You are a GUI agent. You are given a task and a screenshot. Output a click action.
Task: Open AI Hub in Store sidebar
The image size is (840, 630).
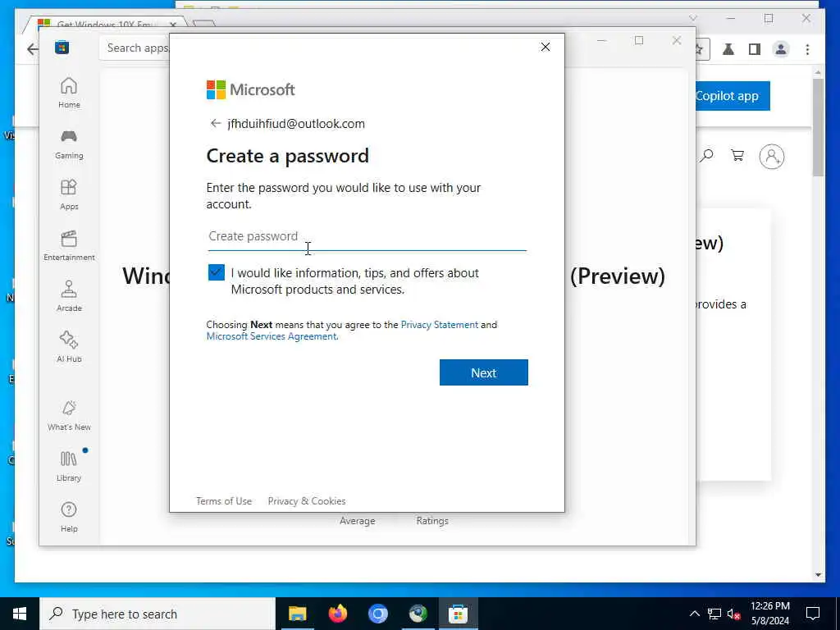coord(69,347)
